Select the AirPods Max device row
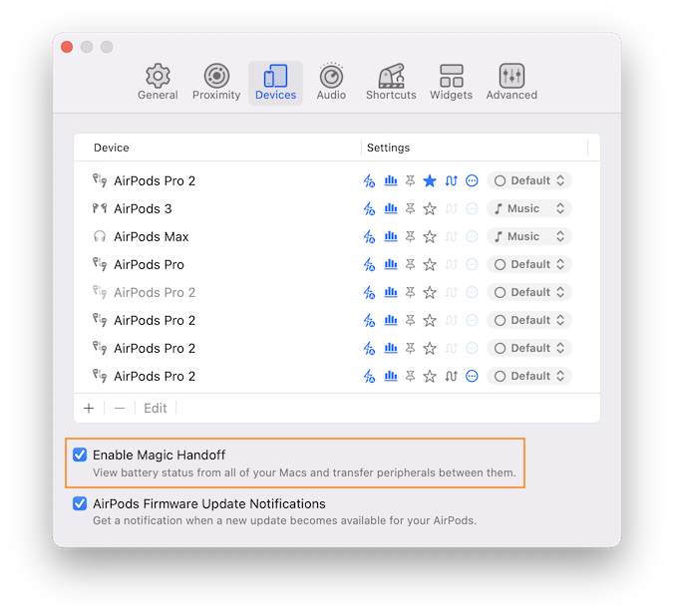Screen dimensions: 673x616 (x=337, y=237)
